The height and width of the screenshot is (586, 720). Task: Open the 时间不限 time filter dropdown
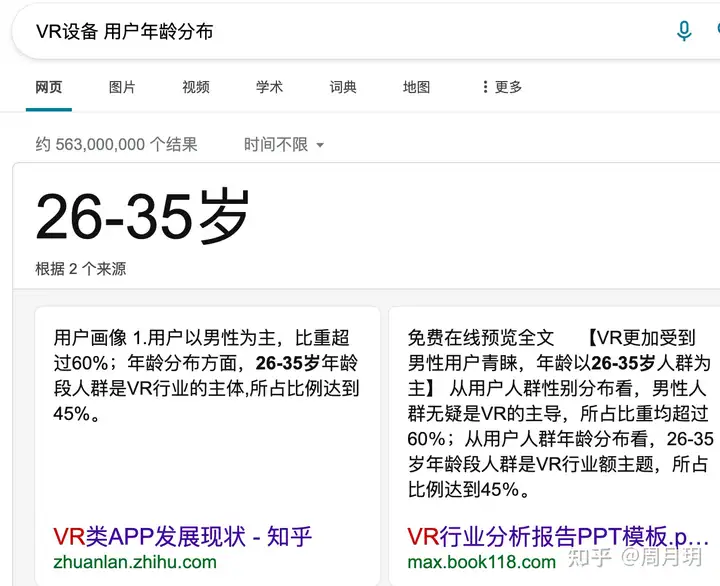point(284,145)
